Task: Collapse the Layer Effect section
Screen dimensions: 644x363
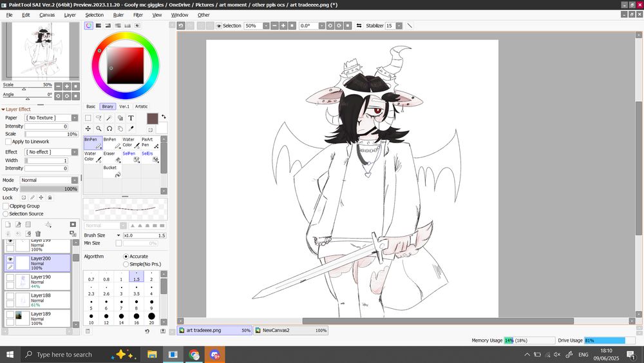Action: coord(3,110)
